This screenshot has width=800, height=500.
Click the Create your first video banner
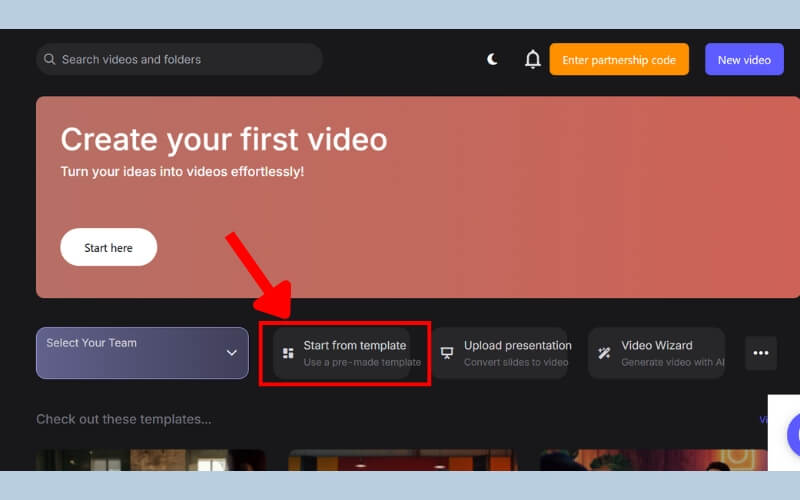click(x=400, y=197)
